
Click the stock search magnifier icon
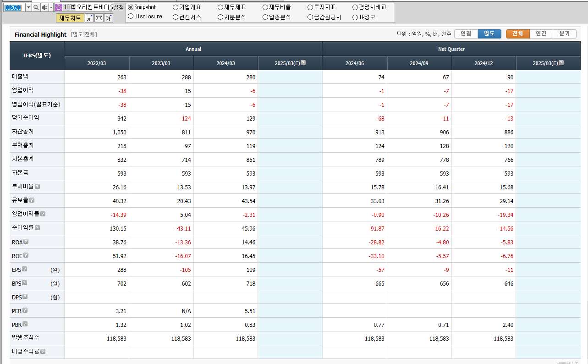(36, 7)
